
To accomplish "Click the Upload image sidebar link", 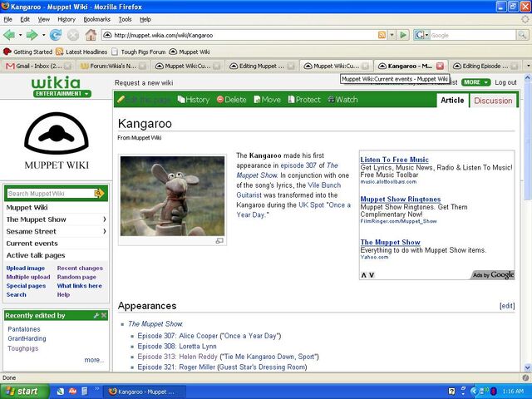I will click(x=26, y=268).
